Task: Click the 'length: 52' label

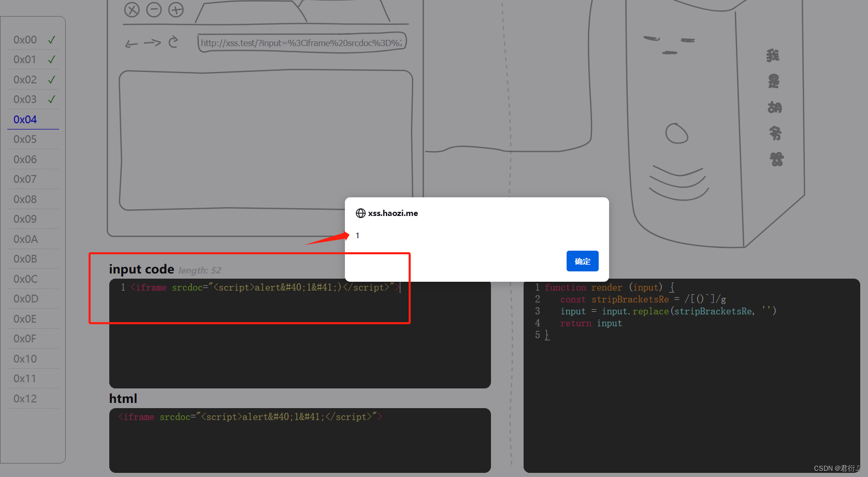Action: (x=199, y=270)
